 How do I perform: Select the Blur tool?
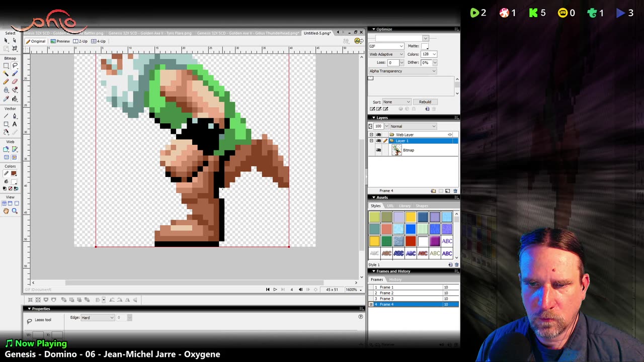tap(6, 90)
